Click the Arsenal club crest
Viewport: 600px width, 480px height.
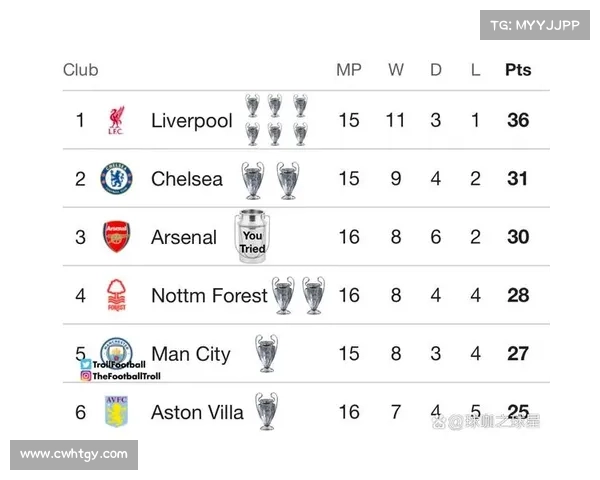[x=116, y=237]
